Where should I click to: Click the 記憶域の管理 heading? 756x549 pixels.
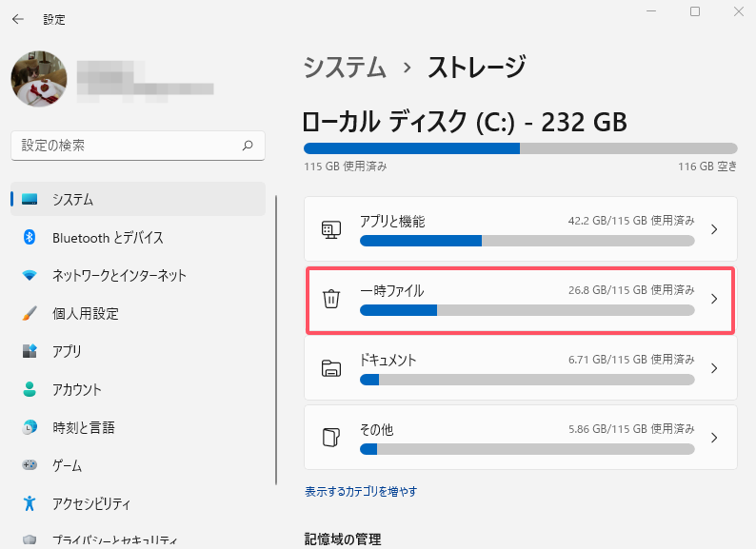tap(343, 539)
